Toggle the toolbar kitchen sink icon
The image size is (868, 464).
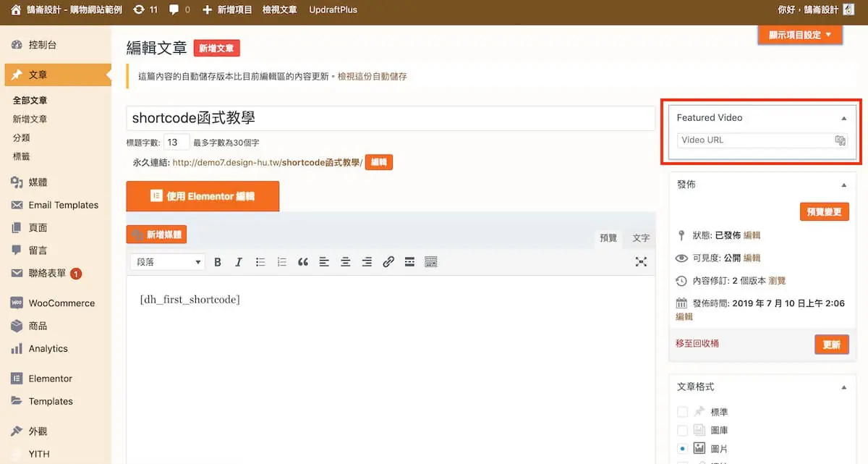tap(431, 262)
